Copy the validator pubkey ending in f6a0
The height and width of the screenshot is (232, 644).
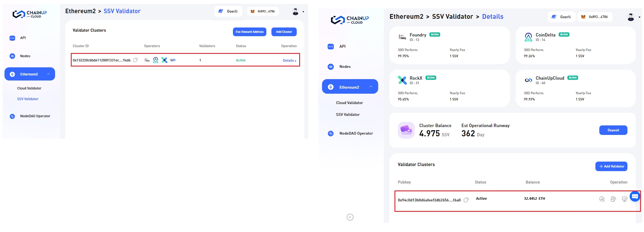pyautogui.click(x=466, y=200)
